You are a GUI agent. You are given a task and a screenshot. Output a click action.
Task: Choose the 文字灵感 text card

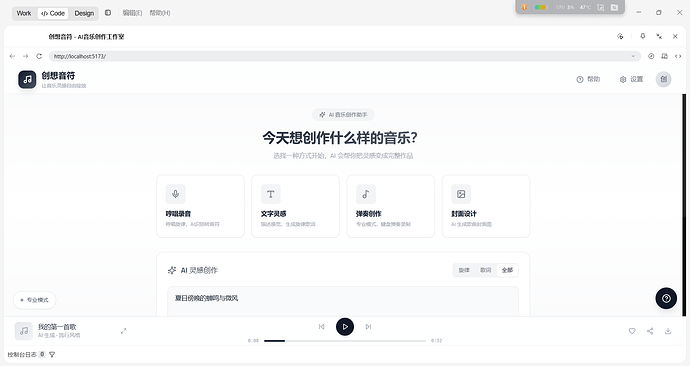[x=295, y=206]
